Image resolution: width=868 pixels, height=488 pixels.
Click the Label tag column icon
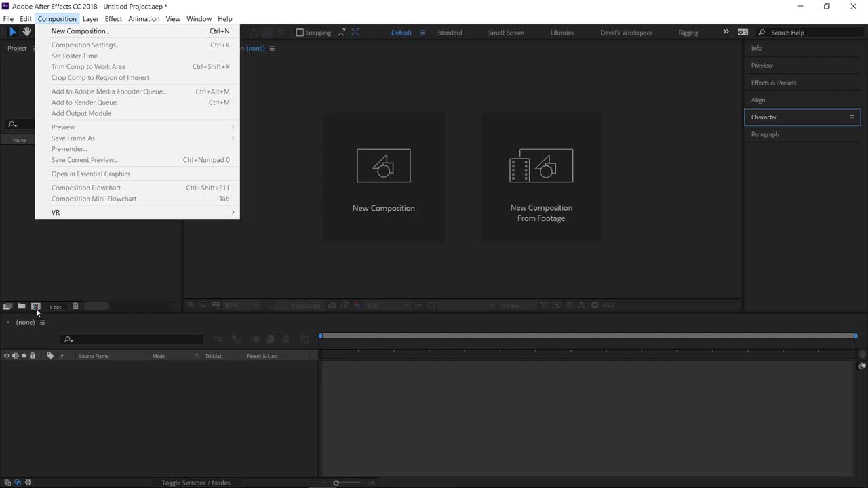(50, 356)
